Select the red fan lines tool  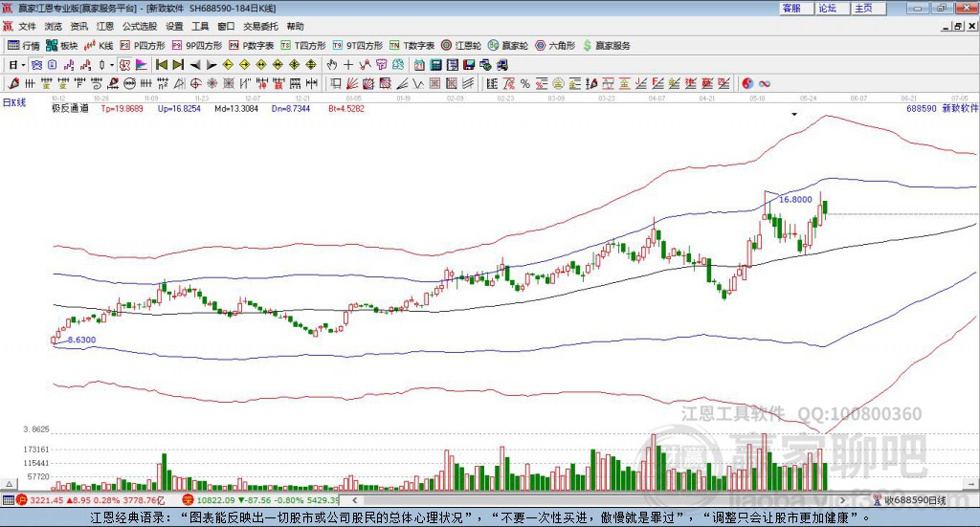tap(352, 83)
